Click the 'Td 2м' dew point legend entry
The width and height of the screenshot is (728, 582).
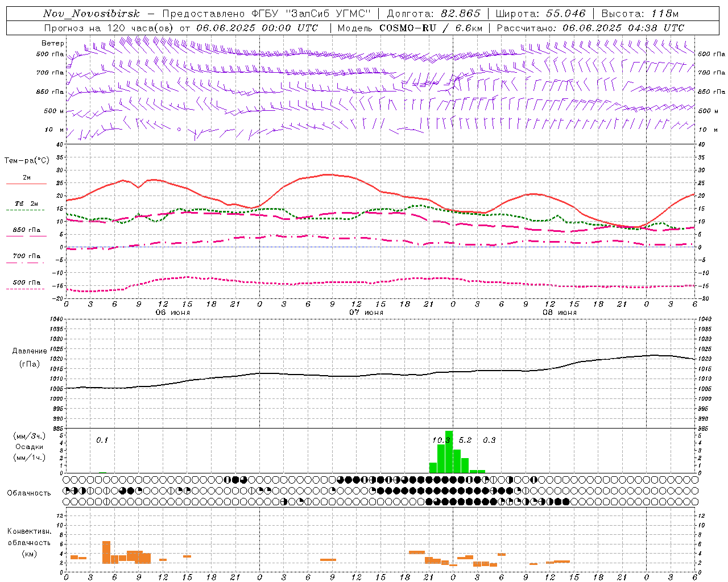coord(26,203)
